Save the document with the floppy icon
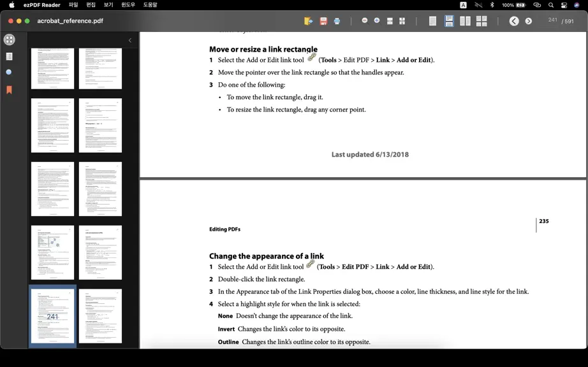The width and height of the screenshot is (588, 367). point(323,21)
